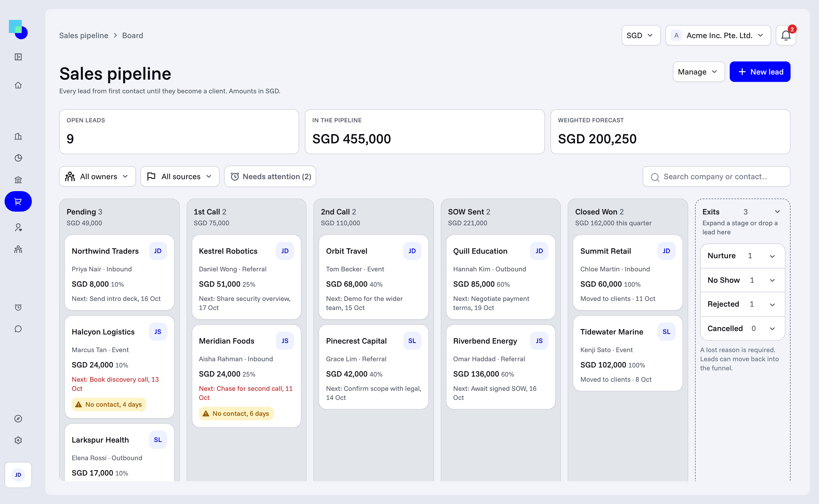Open the settings gear icon in sidebar
This screenshot has width=819, height=504.
tap(18, 440)
